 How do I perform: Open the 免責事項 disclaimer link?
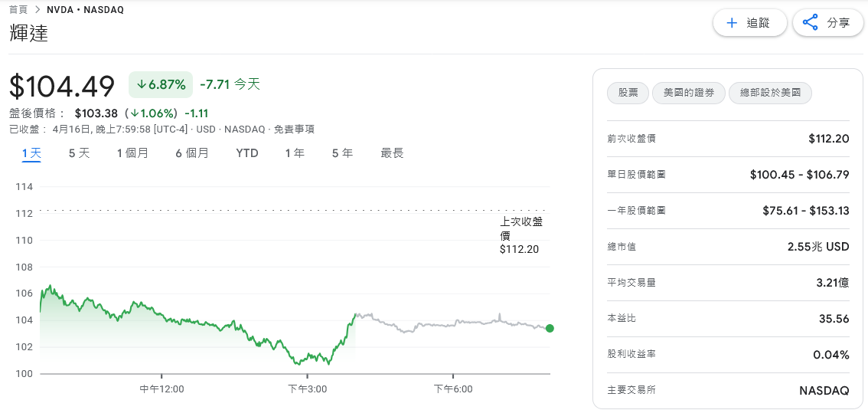[x=295, y=130]
